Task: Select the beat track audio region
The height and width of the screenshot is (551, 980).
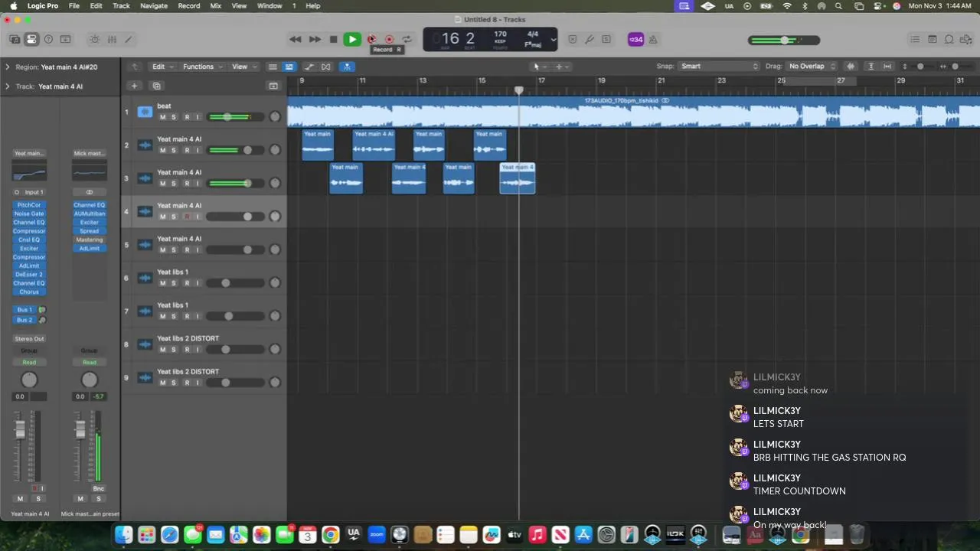Action: 633,112
